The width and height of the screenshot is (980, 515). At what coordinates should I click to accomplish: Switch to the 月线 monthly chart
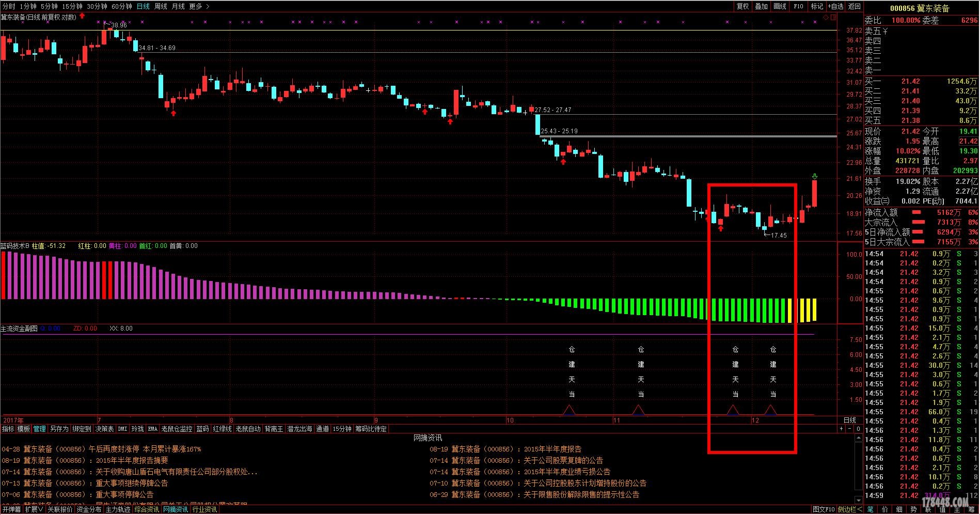click(x=178, y=6)
